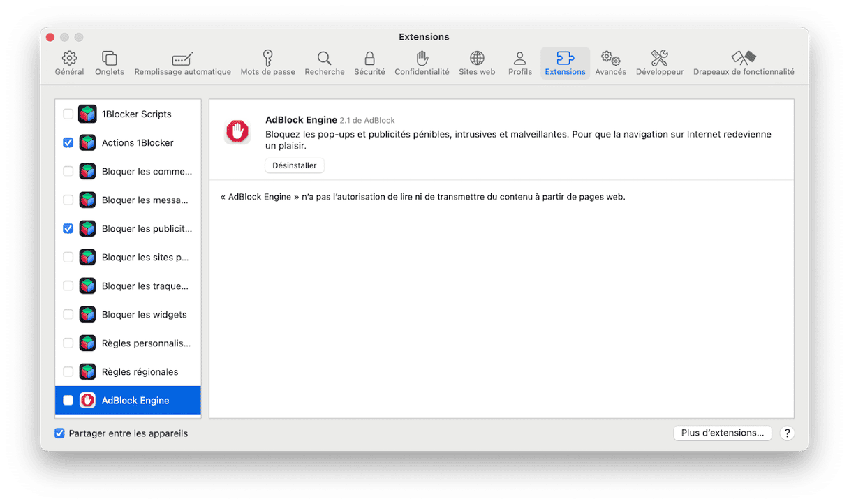Screen dimensions: 849x504
Task: Open the Développeur tools pane
Action: (660, 63)
